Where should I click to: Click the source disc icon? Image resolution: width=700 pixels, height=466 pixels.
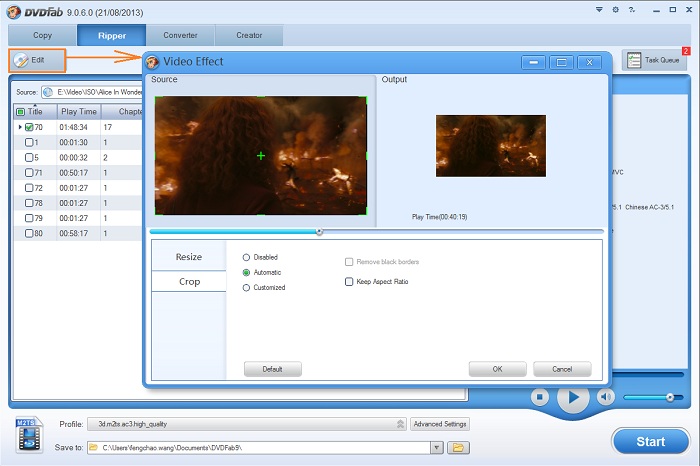pos(48,92)
